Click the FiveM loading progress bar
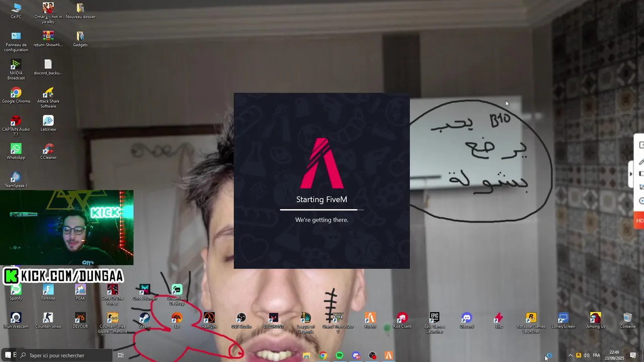This screenshot has height=362, width=644. 322,210
